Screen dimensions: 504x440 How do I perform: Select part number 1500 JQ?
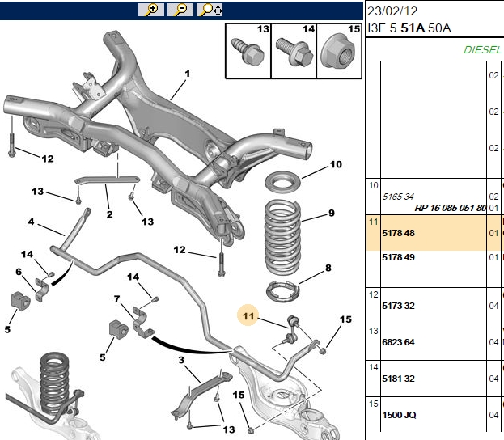399,415
